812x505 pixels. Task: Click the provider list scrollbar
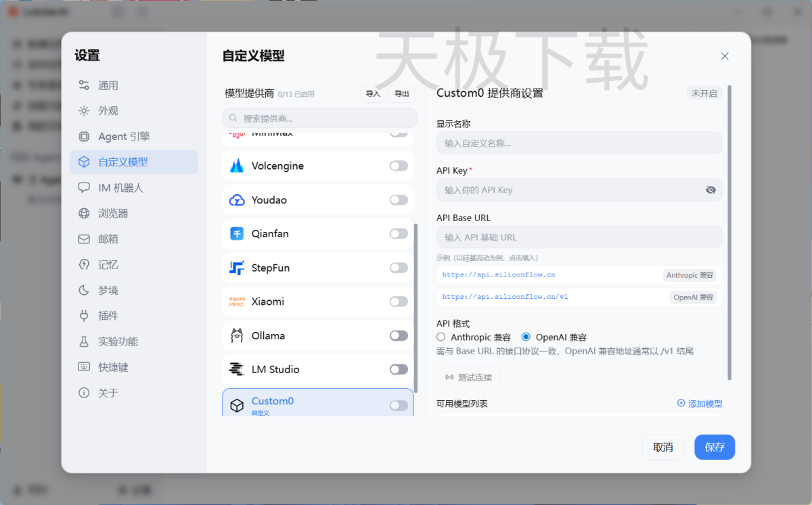(x=415, y=308)
